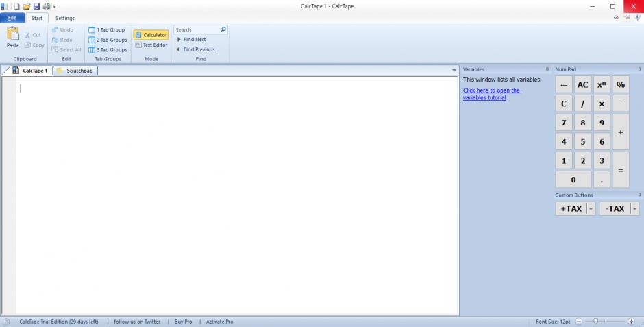Click digit 5 on Num Pad
Screen dimensions: 644x327
[582, 142]
